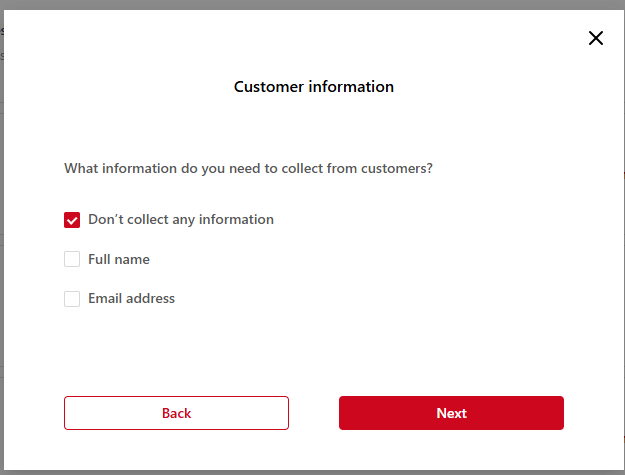
Task: Click the empty square beside Email address
Action: [72, 299]
